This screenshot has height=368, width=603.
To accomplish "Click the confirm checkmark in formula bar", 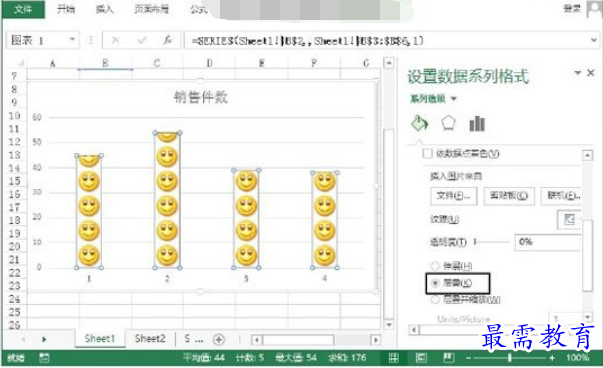I will (x=142, y=40).
